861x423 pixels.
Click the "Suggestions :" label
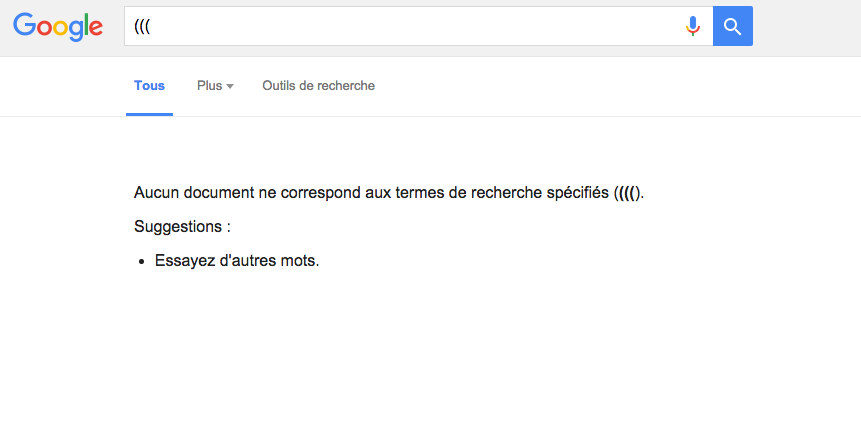(182, 226)
